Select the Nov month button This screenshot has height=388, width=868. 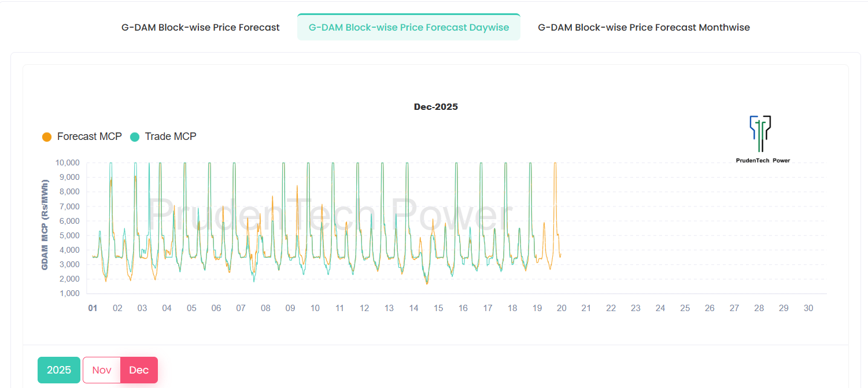[x=101, y=369]
